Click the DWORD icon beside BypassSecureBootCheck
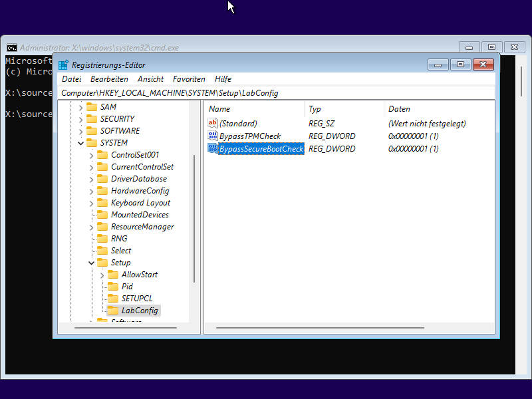 213,149
